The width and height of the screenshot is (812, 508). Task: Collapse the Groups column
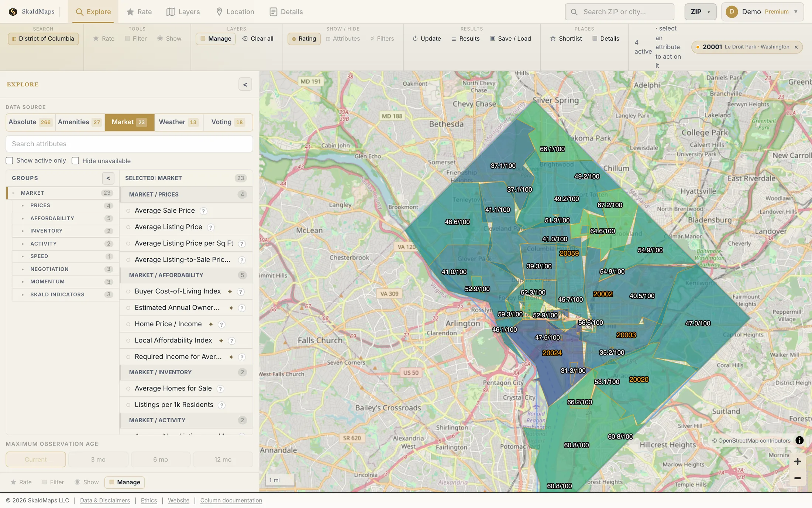click(108, 178)
